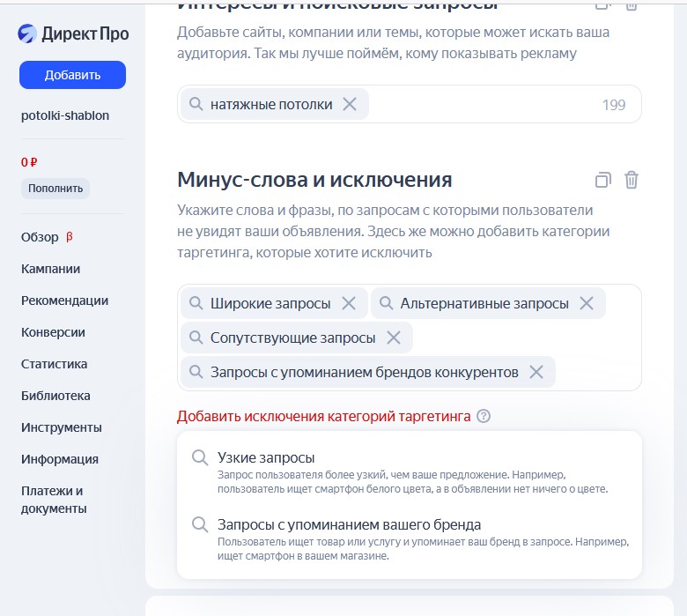687x616 pixels.
Task: Open the Обзор menu item
Action: point(40,237)
